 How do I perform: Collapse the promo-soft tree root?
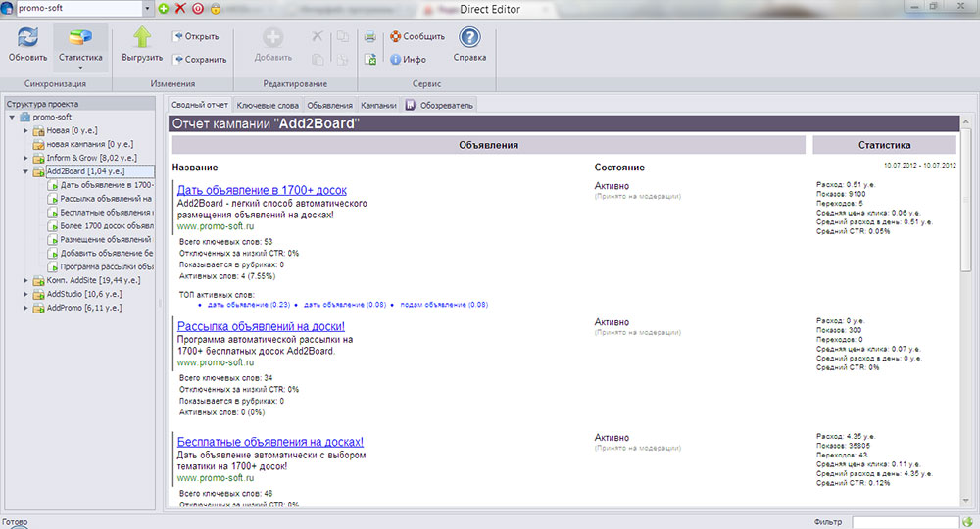pos(12,117)
